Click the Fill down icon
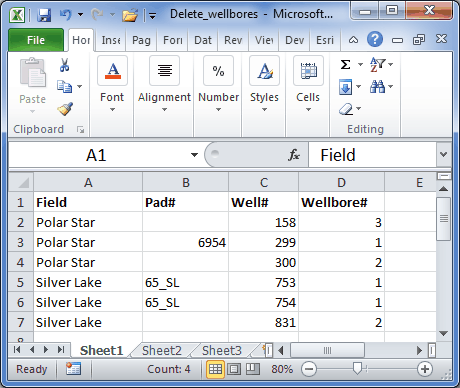Viewport: 460px width, 388px height. point(346,87)
